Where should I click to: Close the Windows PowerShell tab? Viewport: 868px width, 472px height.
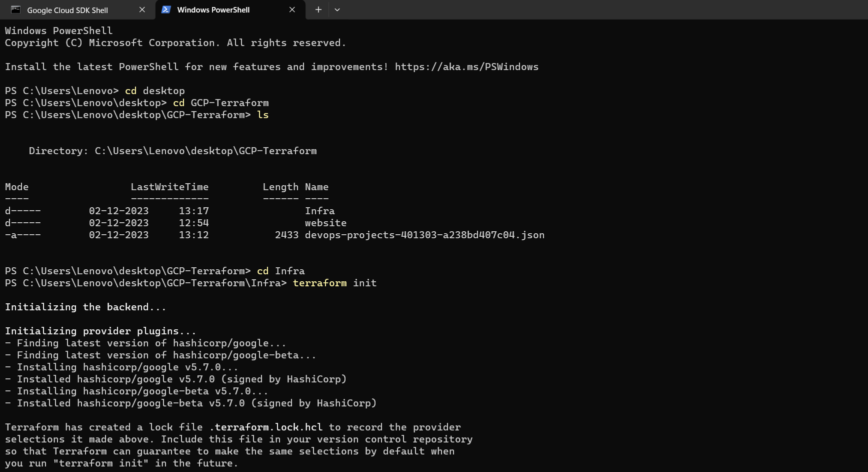[292, 10]
